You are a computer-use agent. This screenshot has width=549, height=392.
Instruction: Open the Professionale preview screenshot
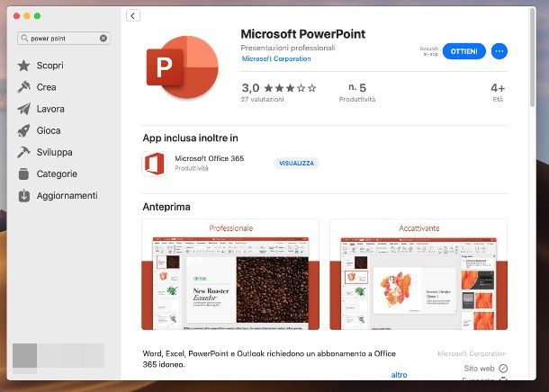230,274
